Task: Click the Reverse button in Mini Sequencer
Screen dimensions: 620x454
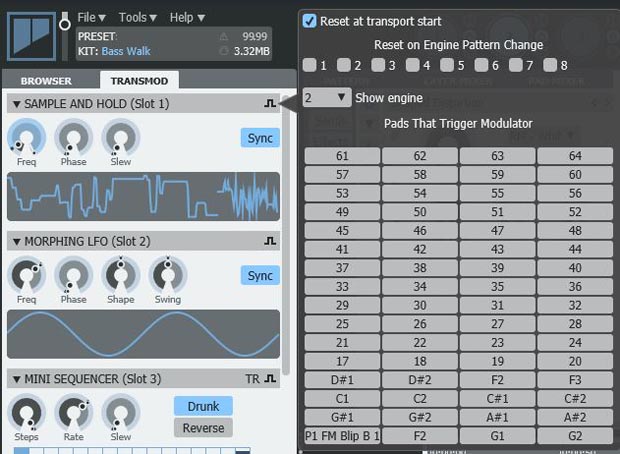Action: coord(203,428)
